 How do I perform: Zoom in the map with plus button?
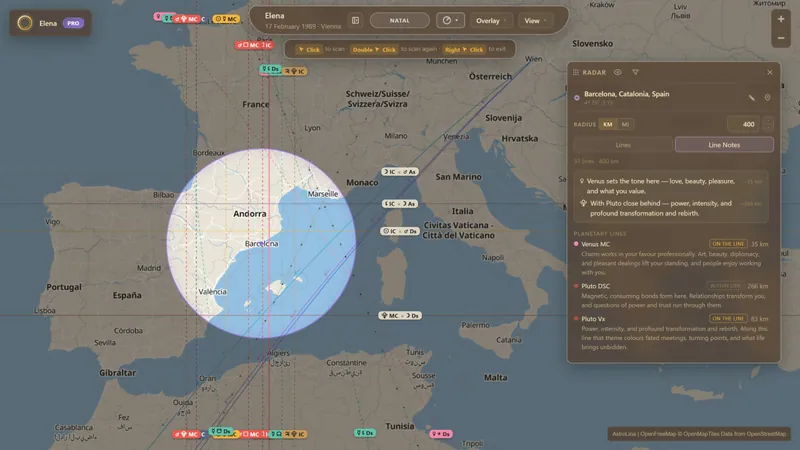(x=781, y=19)
